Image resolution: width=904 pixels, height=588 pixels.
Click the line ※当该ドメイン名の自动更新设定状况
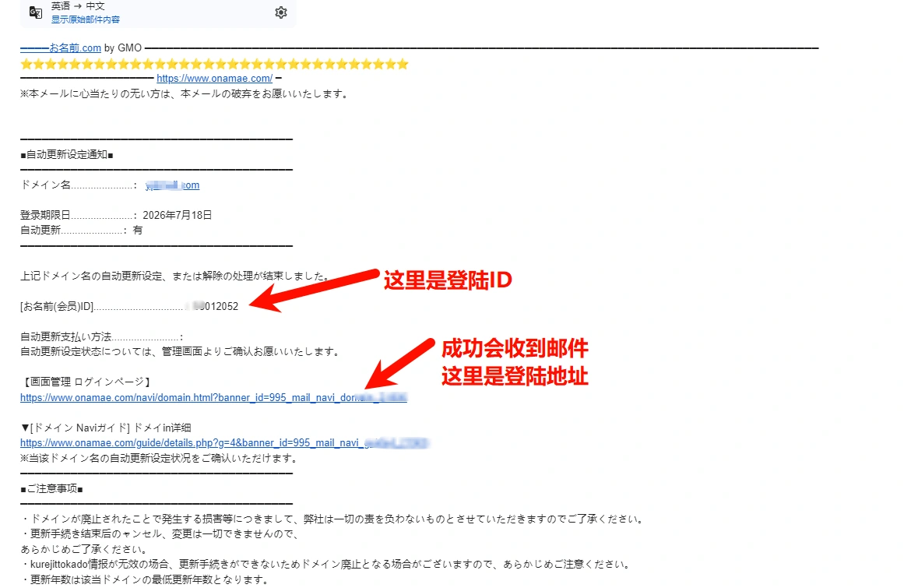(x=160, y=458)
